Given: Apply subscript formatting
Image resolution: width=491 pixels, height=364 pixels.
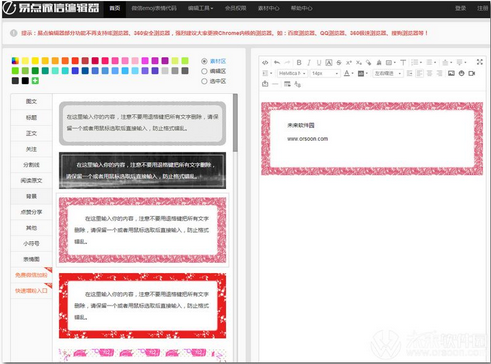Looking at the screenshot, I should coord(358,62).
